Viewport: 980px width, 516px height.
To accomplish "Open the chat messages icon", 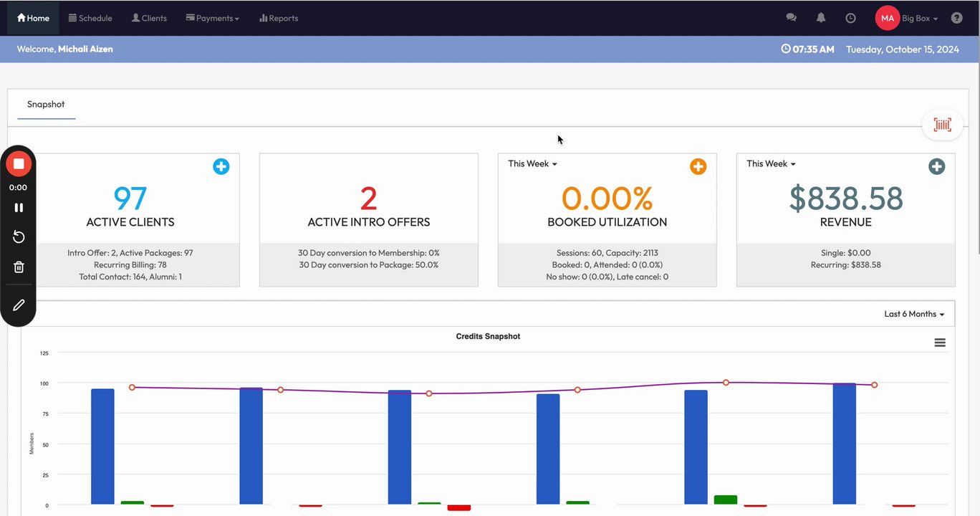I will pos(791,18).
